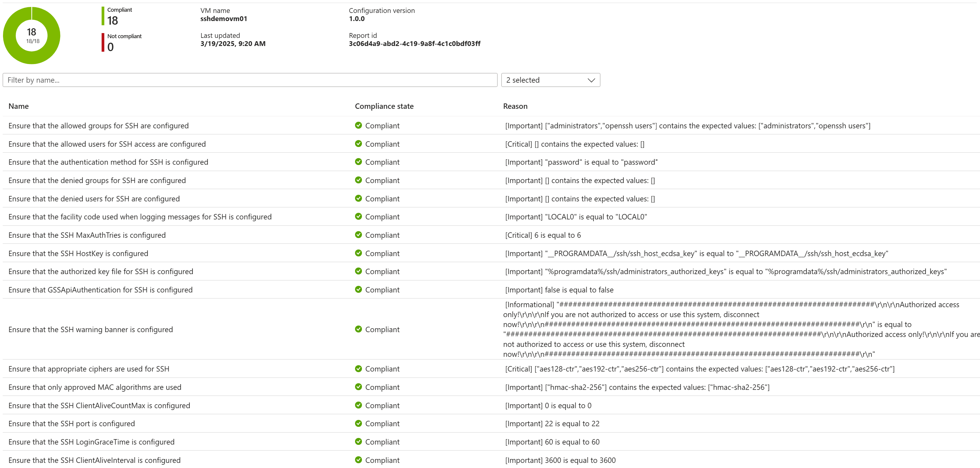
Task: Click the checkmark icon for allowed groups row
Action: tap(358, 126)
